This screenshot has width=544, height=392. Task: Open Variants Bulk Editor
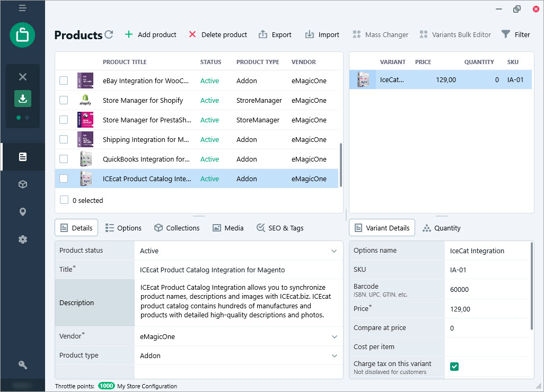455,34
